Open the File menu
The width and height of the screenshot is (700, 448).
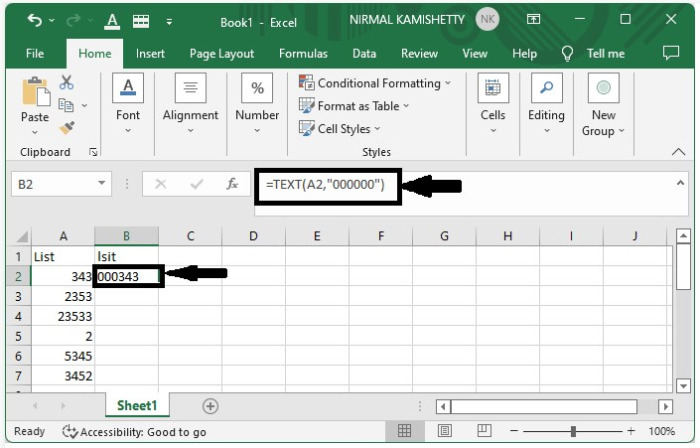click(x=35, y=54)
